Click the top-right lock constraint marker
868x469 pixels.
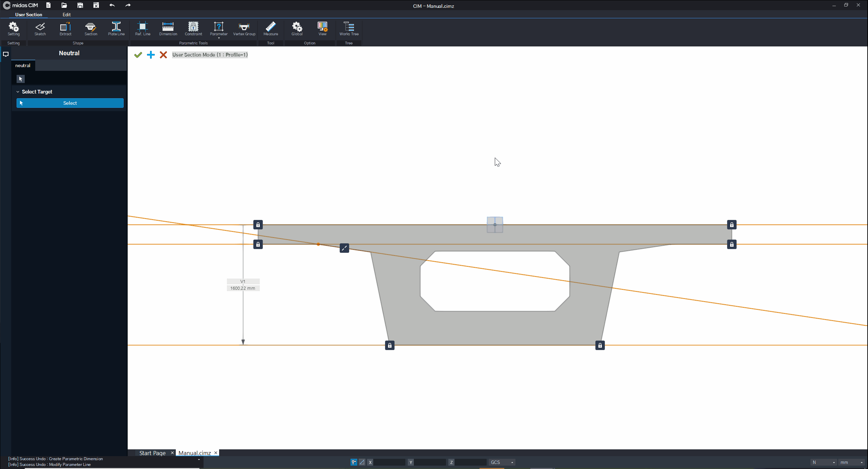[732, 225]
